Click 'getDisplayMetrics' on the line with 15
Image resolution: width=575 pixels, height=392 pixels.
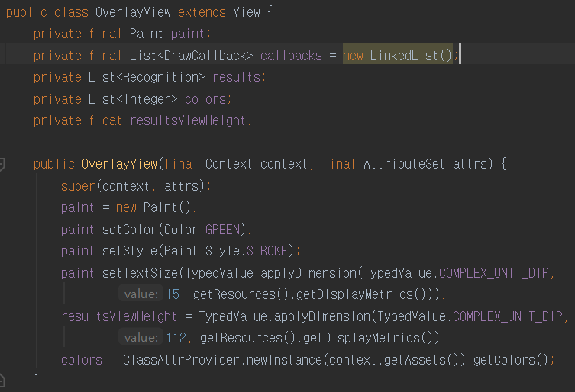tap(354, 294)
